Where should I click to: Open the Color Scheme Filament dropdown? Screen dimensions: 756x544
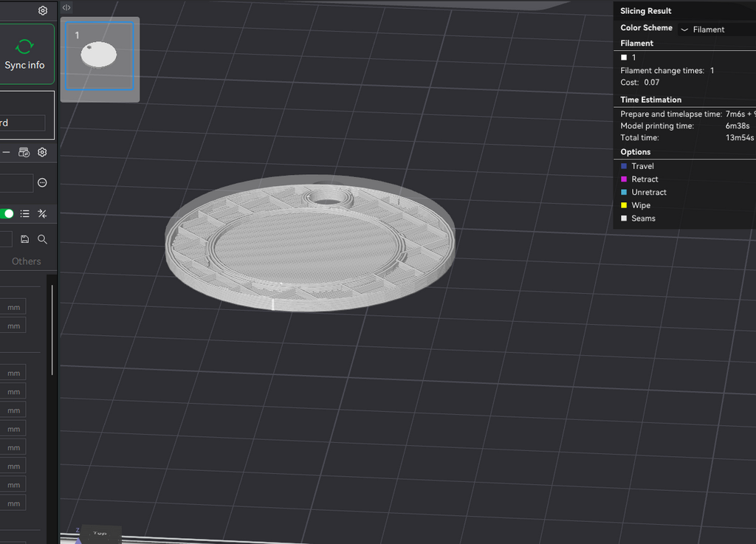click(716, 30)
